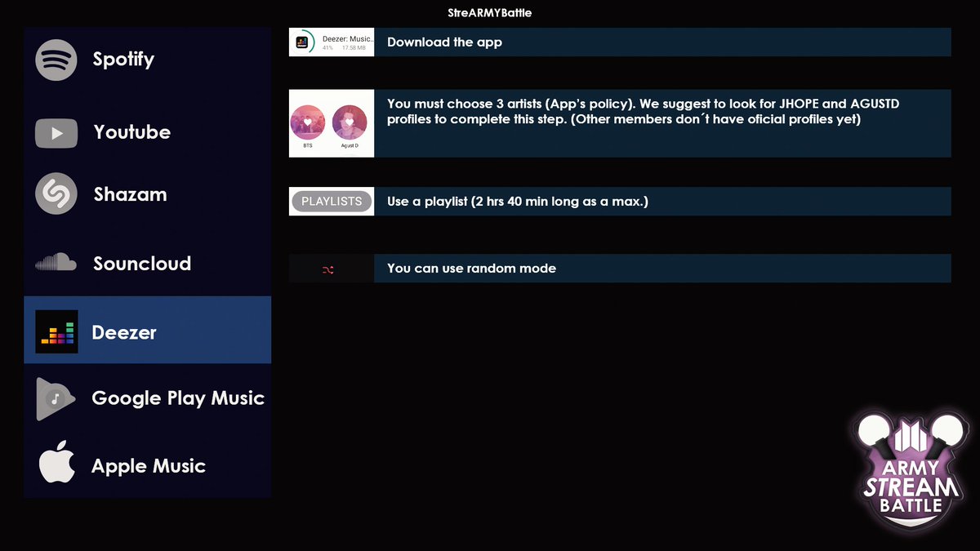Click the "You must choose 3 artists" instruction
This screenshot has height=551, width=980.
[644, 112]
